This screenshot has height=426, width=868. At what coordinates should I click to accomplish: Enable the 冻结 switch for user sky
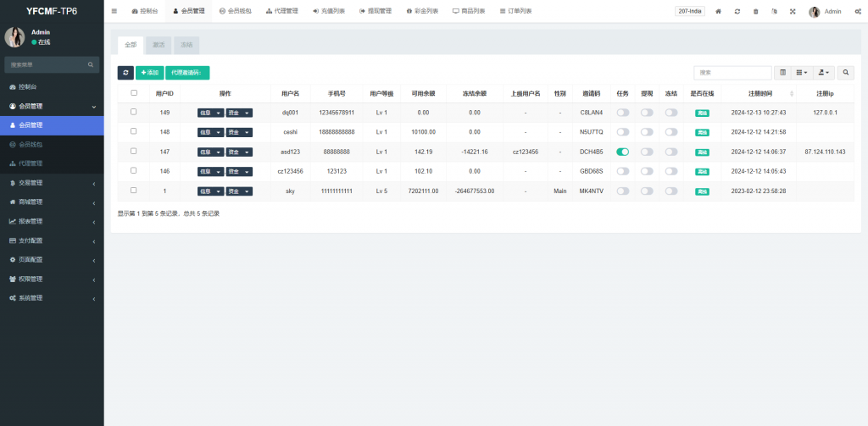(671, 191)
